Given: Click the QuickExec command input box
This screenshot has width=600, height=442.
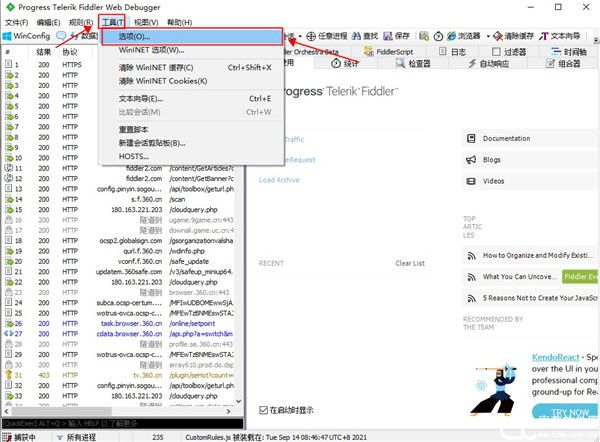Looking at the screenshot, I should coord(122,423).
